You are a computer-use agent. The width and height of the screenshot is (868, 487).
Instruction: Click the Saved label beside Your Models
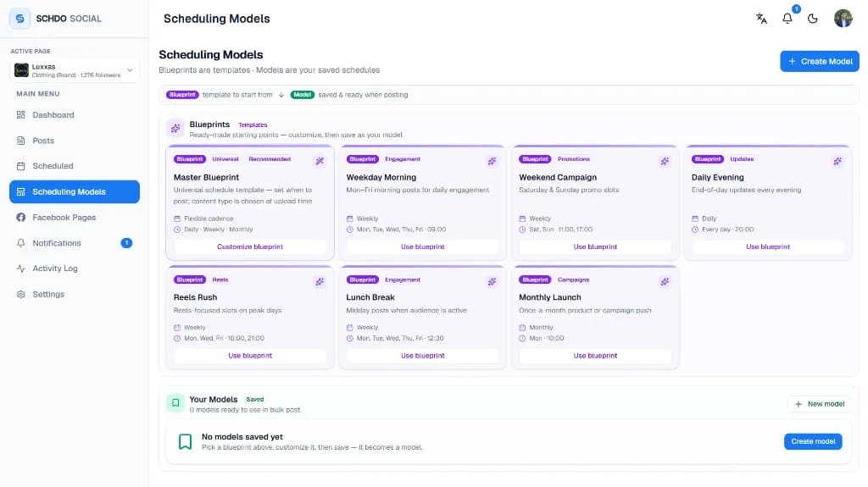254,400
